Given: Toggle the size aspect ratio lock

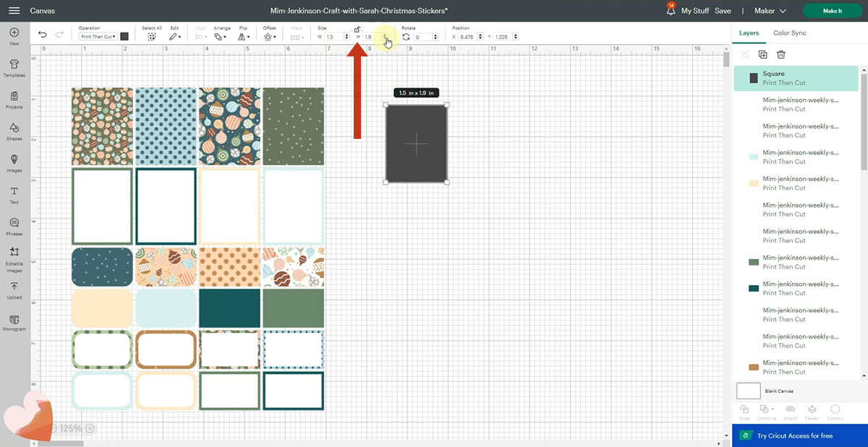Looking at the screenshot, I should click(x=357, y=29).
